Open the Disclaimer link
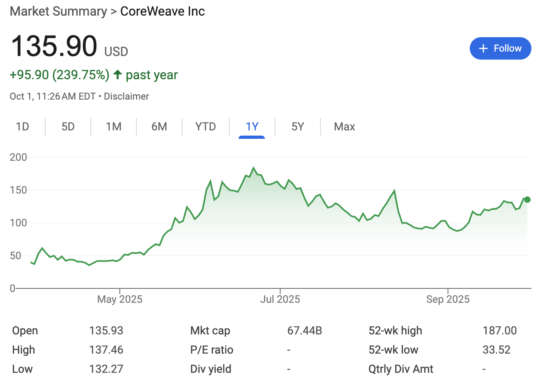 (126, 96)
